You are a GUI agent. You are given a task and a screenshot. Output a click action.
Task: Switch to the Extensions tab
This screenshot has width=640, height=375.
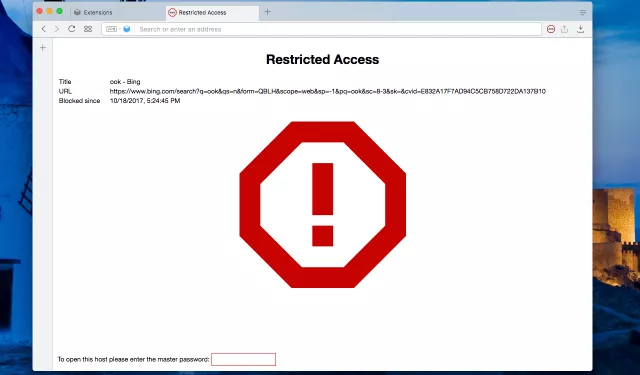pyautogui.click(x=118, y=13)
